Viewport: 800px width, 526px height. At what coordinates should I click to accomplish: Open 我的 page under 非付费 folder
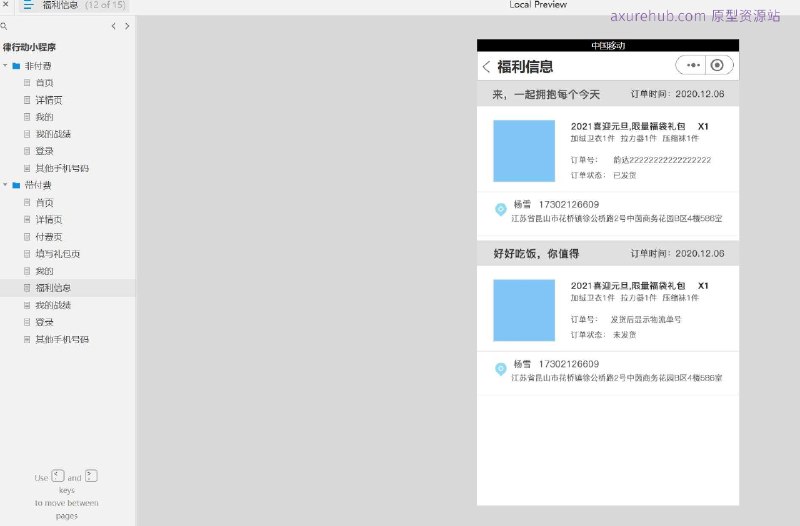coord(44,117)
